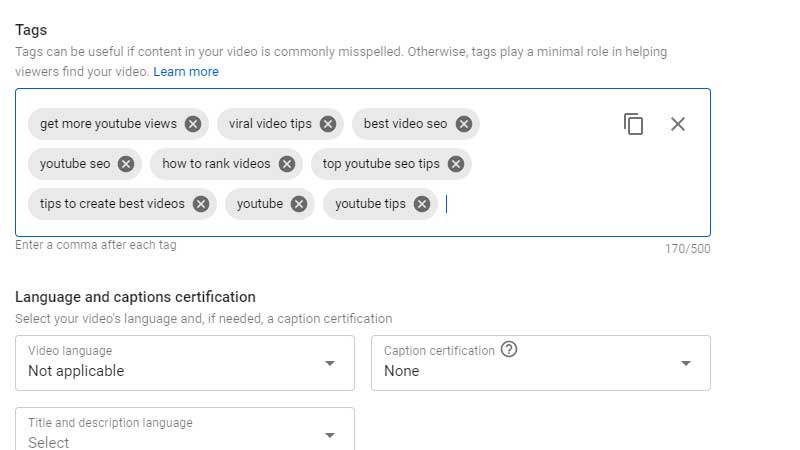Copy all tags to clipboard
This screenshot has width=800, height=450.
(x=633, y=124)
